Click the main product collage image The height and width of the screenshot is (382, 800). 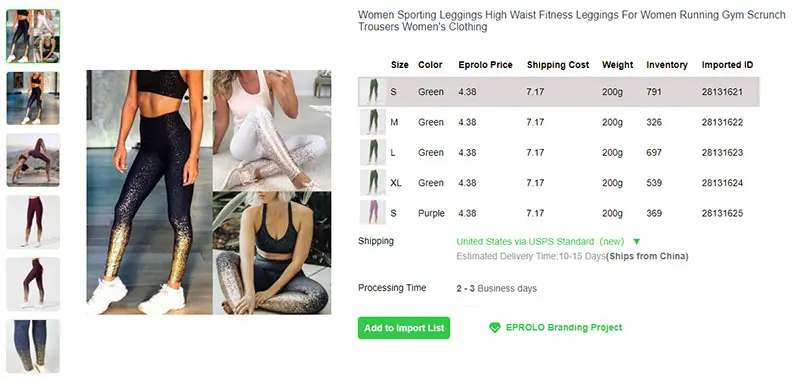tap(209, 192)
